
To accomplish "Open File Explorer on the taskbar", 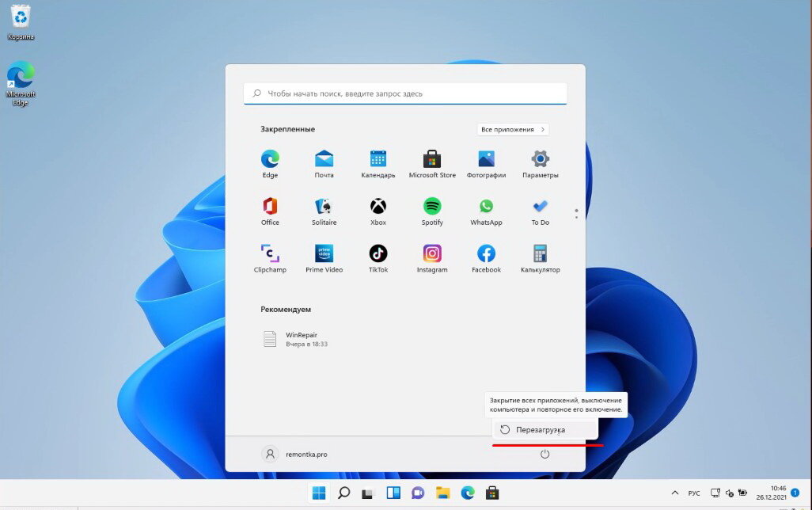I will tap(442, 493).
